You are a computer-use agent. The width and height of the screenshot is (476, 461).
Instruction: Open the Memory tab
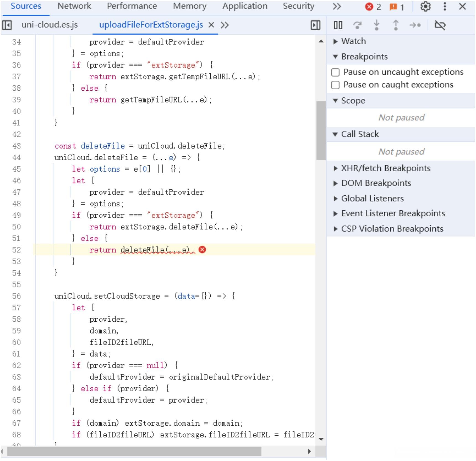click(x=190, y=6)
